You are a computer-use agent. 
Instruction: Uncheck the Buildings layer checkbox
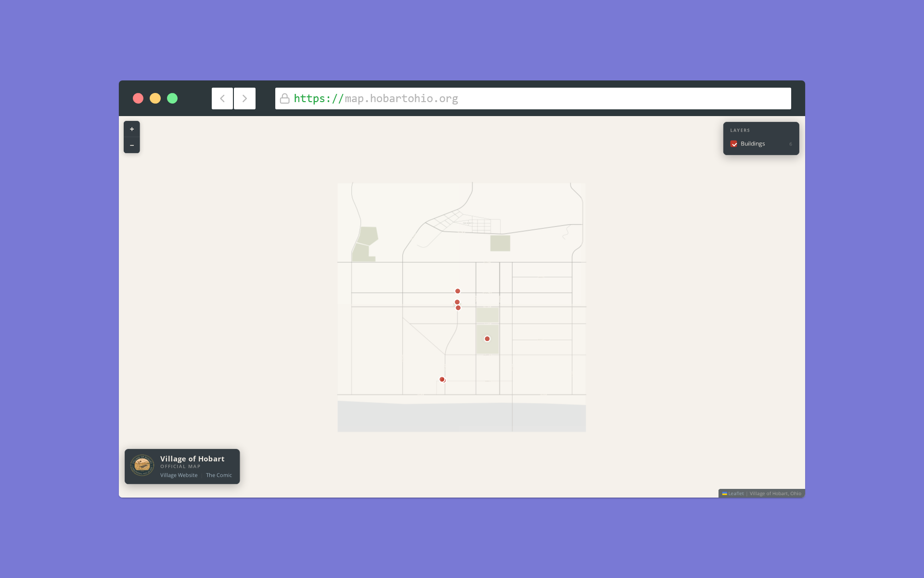tap(734, 144)
